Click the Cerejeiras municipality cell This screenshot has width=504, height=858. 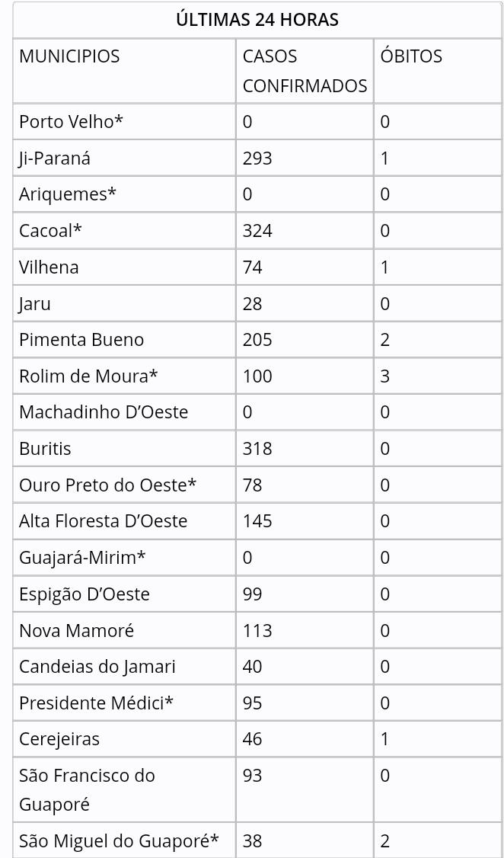59,739
